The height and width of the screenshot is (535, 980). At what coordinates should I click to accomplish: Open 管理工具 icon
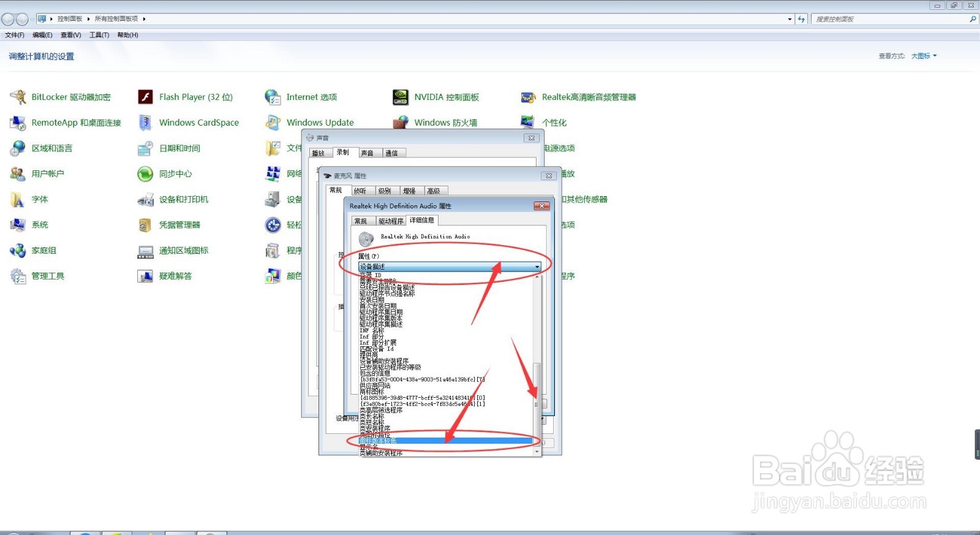(x=18, y=276)
